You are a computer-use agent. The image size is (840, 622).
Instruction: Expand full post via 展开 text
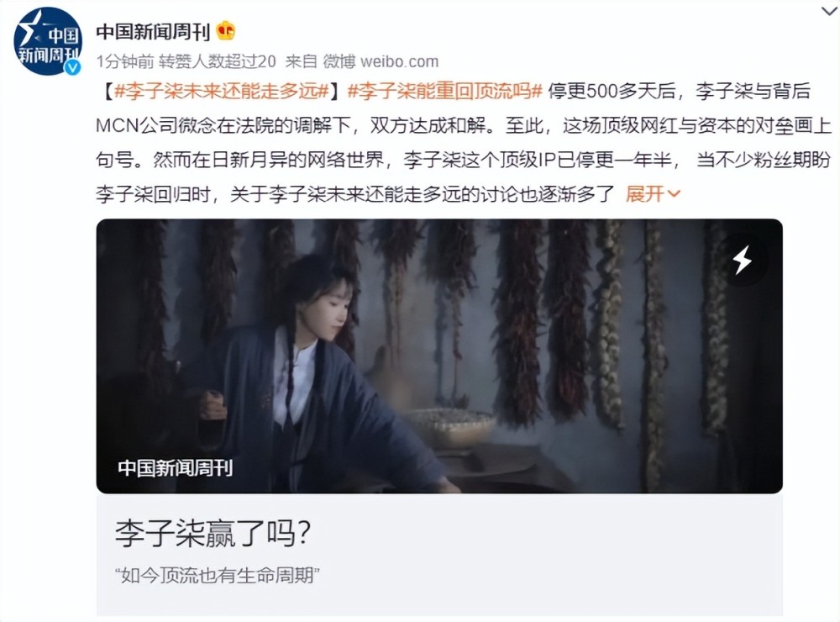[x=644, y=193]
